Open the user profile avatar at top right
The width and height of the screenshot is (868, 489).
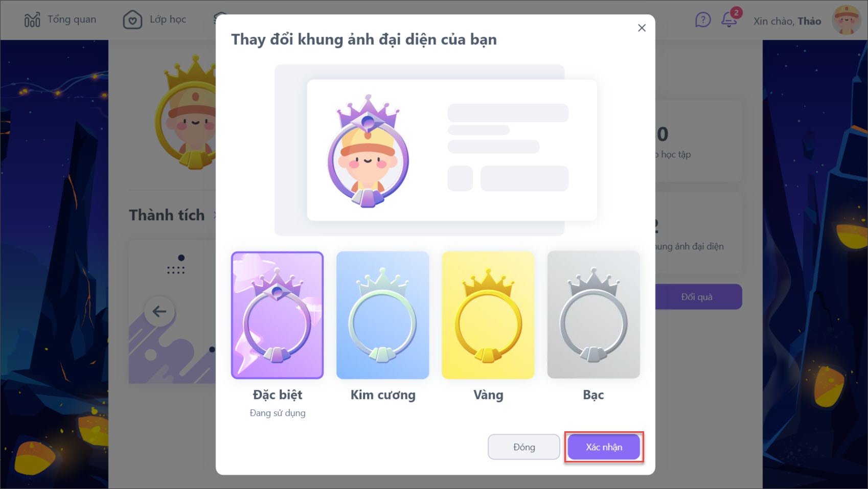pyautogui.click(x=847, y=20)
